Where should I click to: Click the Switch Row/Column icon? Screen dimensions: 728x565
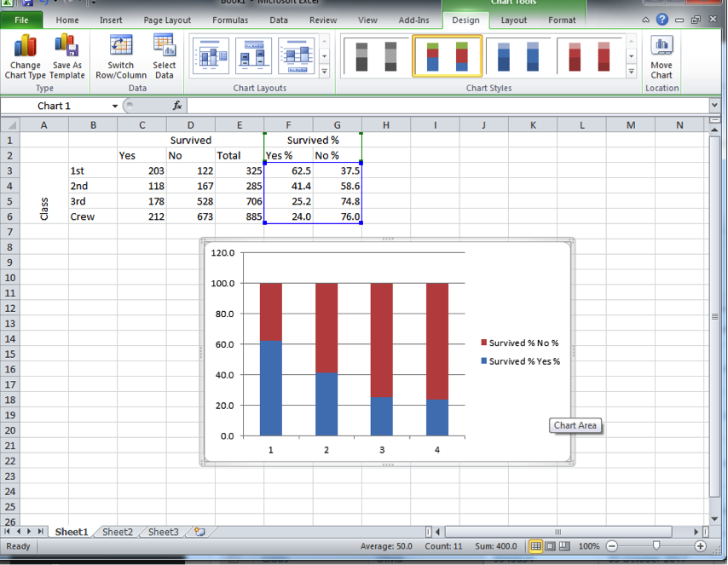tap(121, 57)
